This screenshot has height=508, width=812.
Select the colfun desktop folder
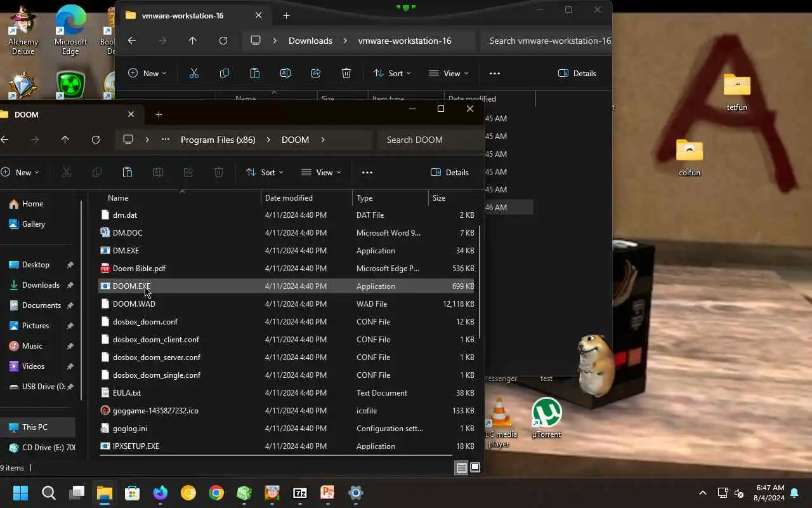(690, 157)
